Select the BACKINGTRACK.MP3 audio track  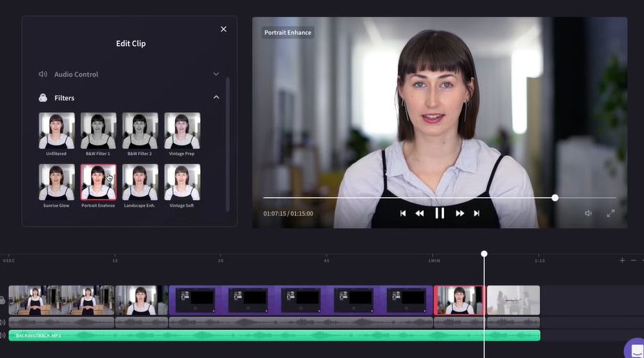[274, 335]
